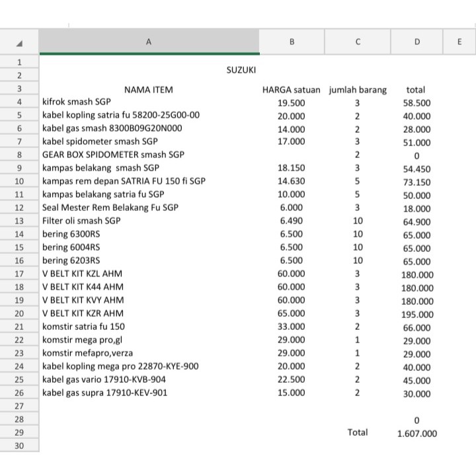The image size is (476, 476).
Task: Click the jumlah barang header cell
Action: click(357, 89)
